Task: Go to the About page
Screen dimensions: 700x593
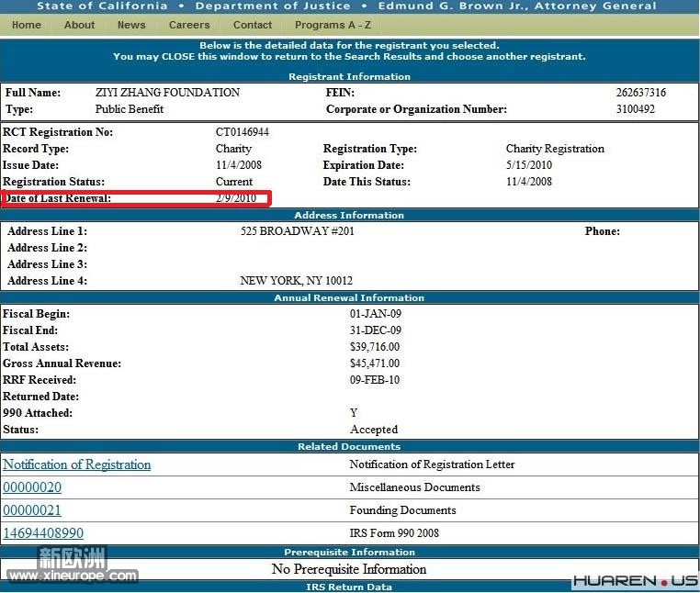Action: (79, 25)
